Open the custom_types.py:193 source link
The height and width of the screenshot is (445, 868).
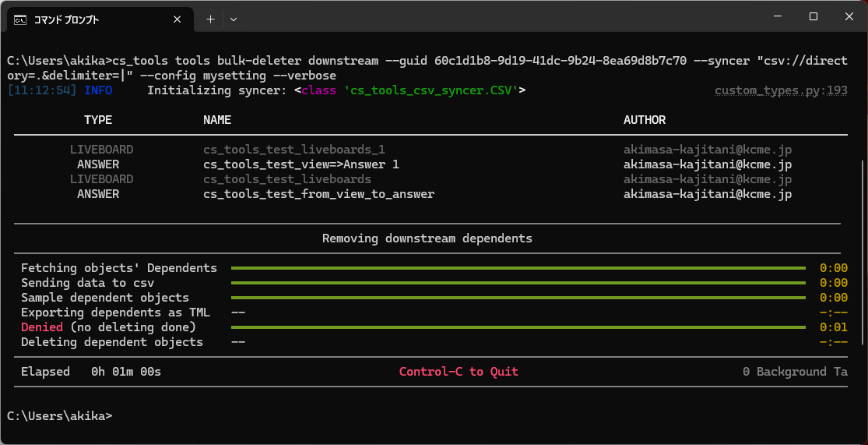point(781,90)
